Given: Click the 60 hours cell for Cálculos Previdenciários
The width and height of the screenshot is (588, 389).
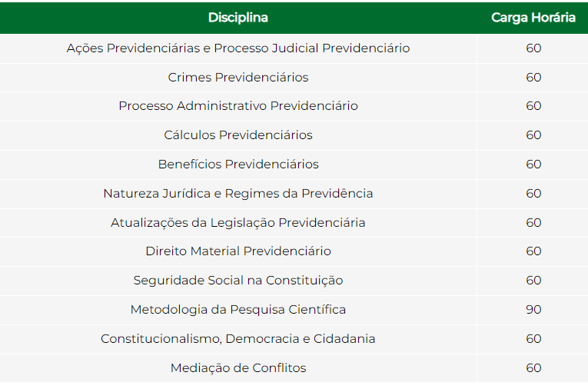Looking at the screenshot, I should (x=533, y=135).
